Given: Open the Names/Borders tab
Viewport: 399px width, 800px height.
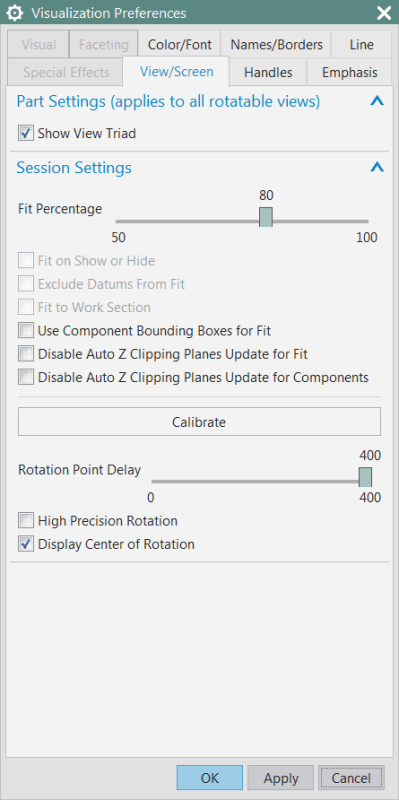Looking at the screenshot, I should pos(276,44).
